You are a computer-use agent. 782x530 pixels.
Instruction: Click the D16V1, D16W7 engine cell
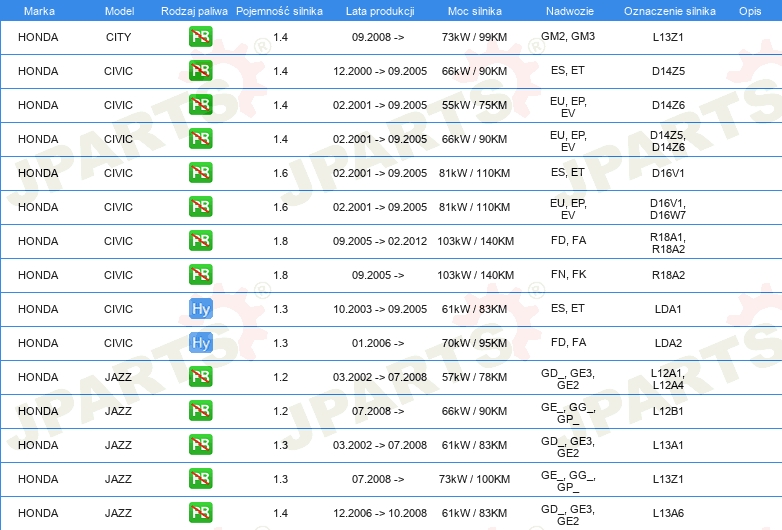point(668,209)
